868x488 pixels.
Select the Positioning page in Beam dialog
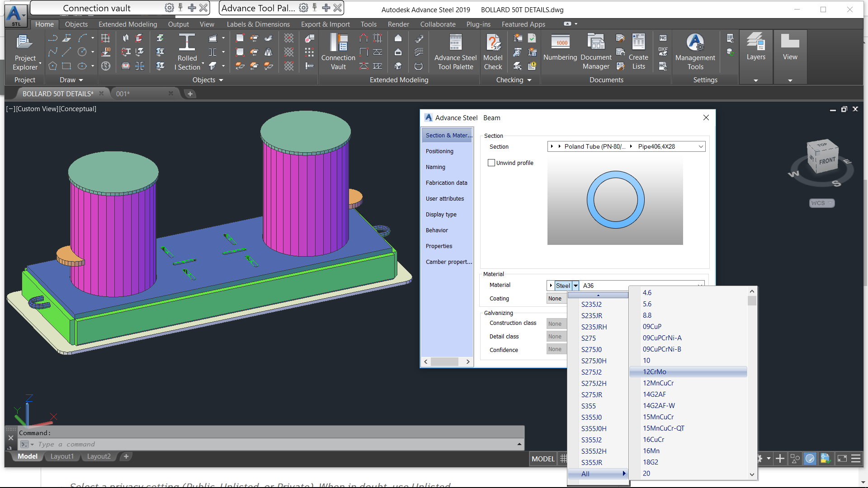[439, 151]
